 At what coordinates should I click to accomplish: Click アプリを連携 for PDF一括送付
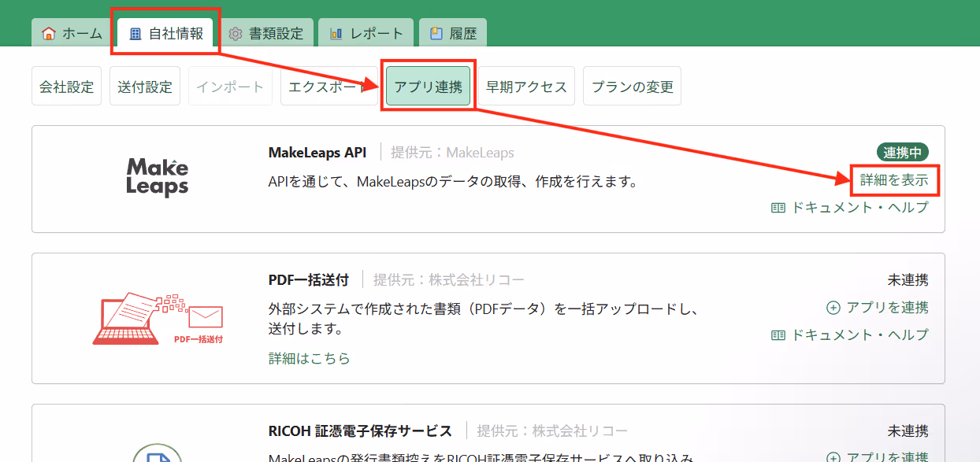(887, 307)
